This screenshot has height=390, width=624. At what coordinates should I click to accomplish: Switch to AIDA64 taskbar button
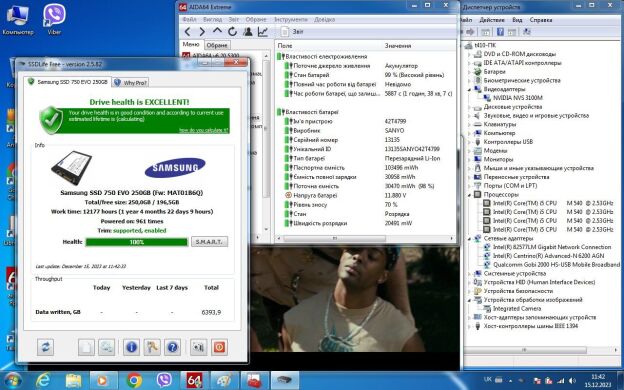pyautogui.click(x=194, y=380)
